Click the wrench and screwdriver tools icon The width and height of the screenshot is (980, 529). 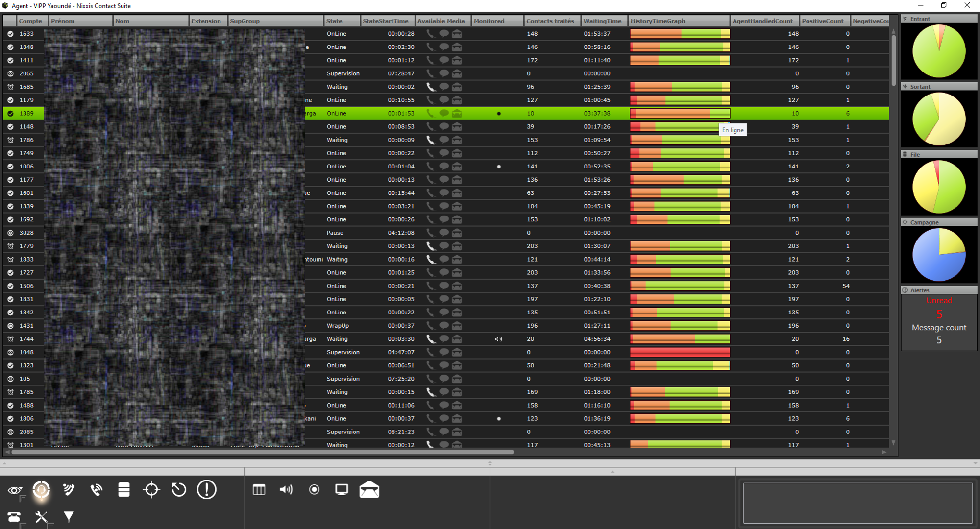[x=41, y=516]
